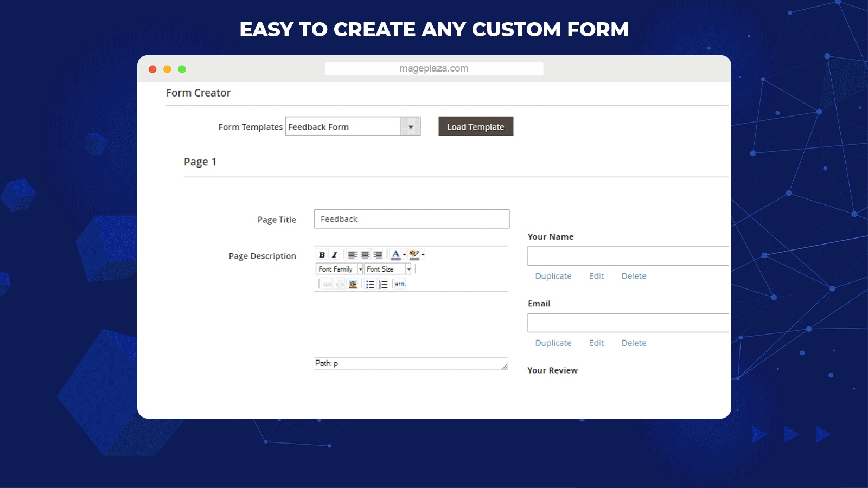The height and width of the screenshot is (488, 868).
Task: Click the mageplaza.com address bar
Action: (x=433, y=68)
